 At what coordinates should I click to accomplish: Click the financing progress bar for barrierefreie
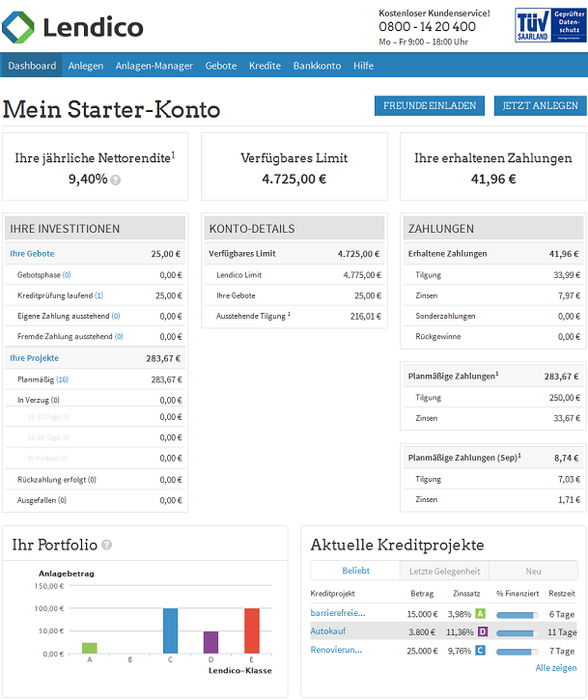(x=517, y=615)
